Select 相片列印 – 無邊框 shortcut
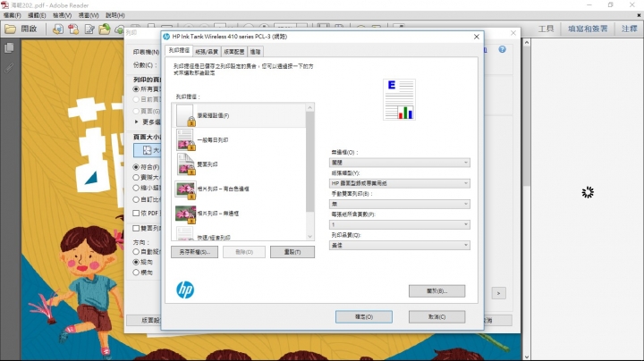Screen dimensions: 644x361 click(239, 214)
